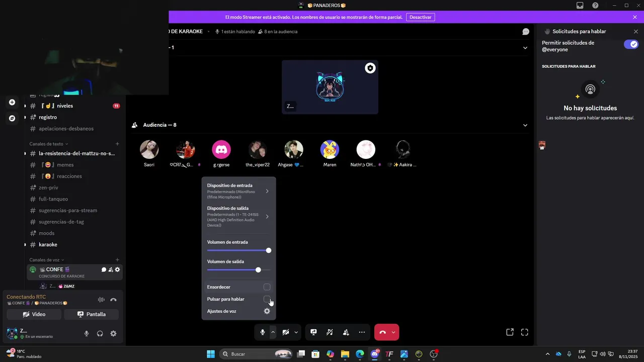The image size is (644, 362).
Task: Select the speaker video tile
Action: pos(330,87)
